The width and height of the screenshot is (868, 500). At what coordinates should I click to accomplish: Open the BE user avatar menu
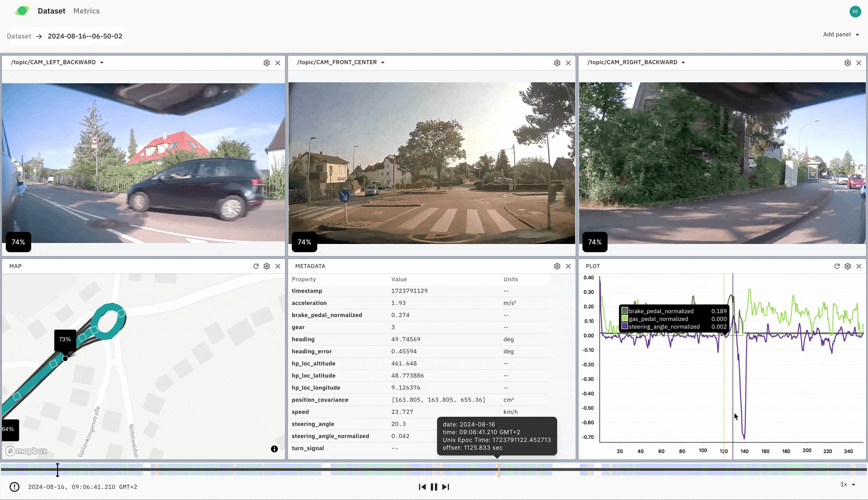pos(855,12)
